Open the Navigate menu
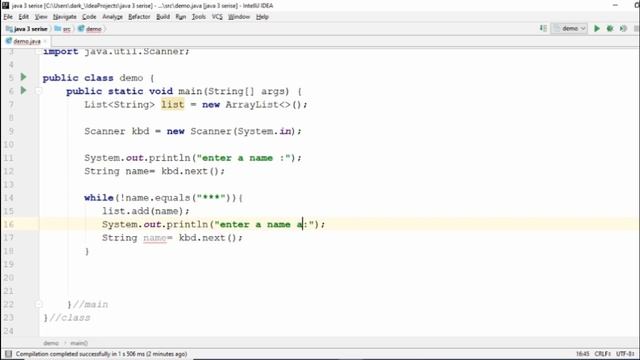640x360 pixels. coord(64,17)
